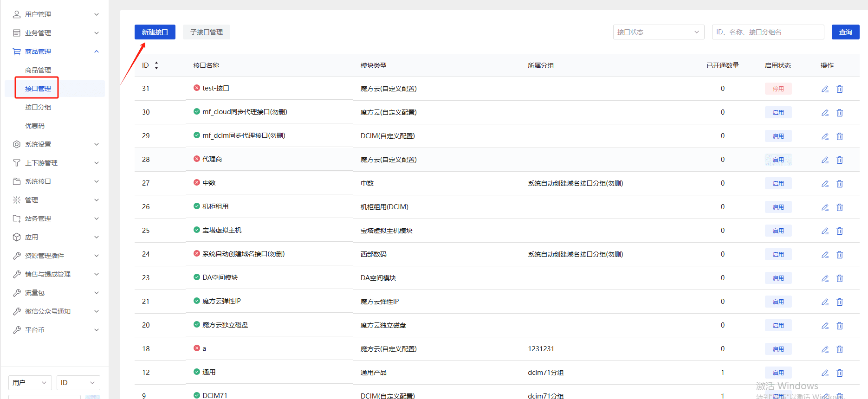Delete the 中数 interface row
This screenshot has height=399, width=868.
840,184
